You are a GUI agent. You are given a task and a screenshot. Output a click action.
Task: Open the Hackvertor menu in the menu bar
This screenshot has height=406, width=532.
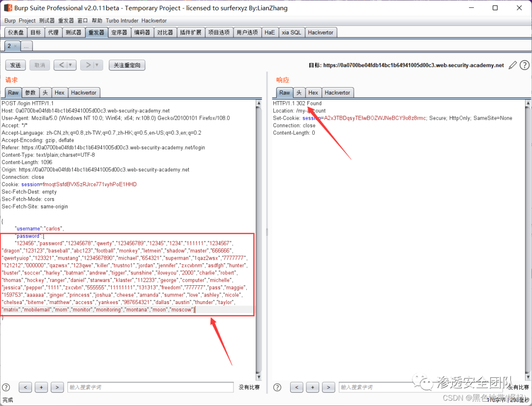click(x=154, y=21)
